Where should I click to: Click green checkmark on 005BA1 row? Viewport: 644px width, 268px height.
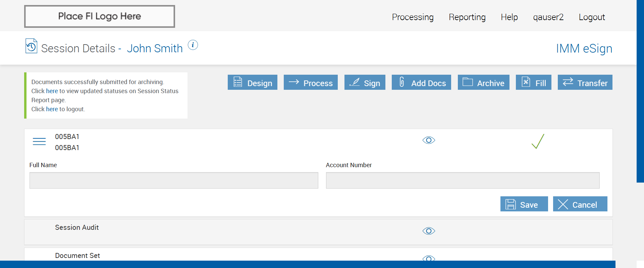(538, 141)
